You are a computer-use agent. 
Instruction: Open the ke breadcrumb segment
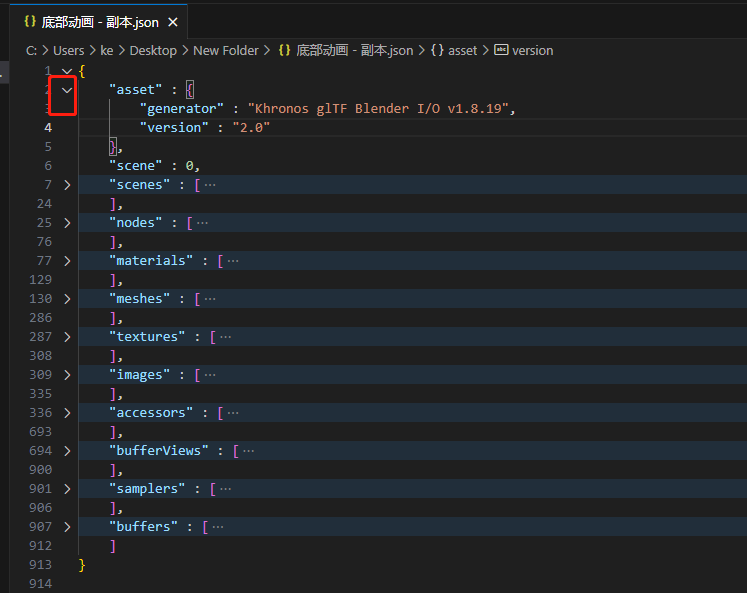pos(107,50)
